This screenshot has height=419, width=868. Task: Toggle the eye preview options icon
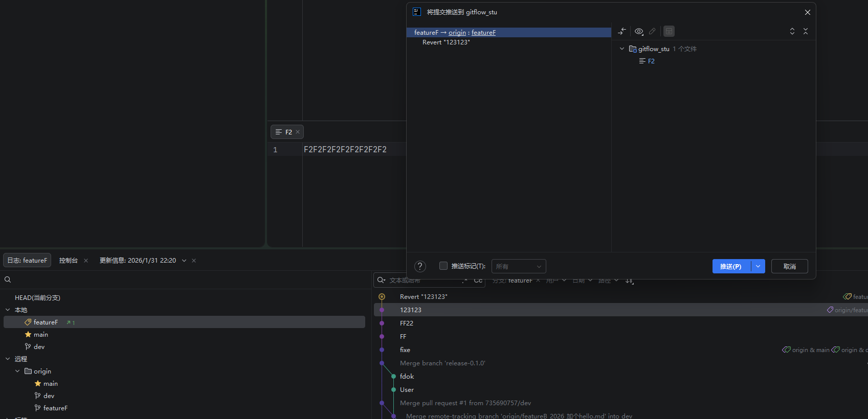pos(639,31)
